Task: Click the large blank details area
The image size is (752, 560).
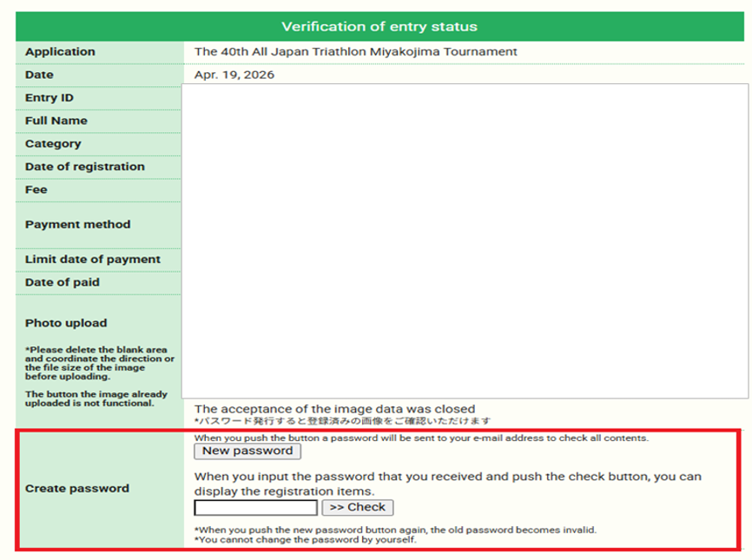Action: click(x=465, y=240)
